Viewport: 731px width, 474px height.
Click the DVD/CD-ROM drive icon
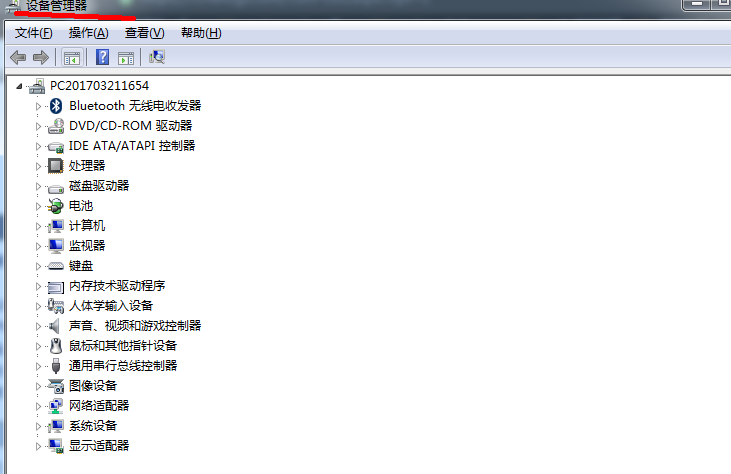(x=56, y=126)
